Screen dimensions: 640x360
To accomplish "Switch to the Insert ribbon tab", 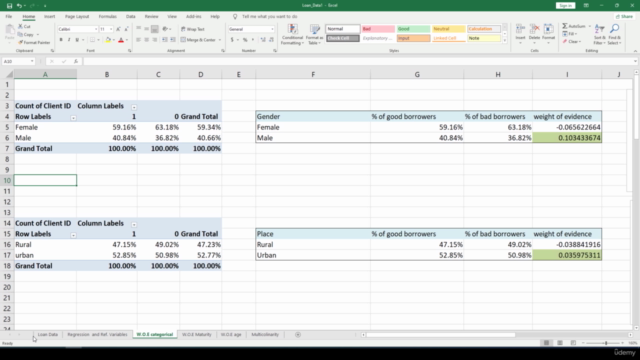I will 49,17.
